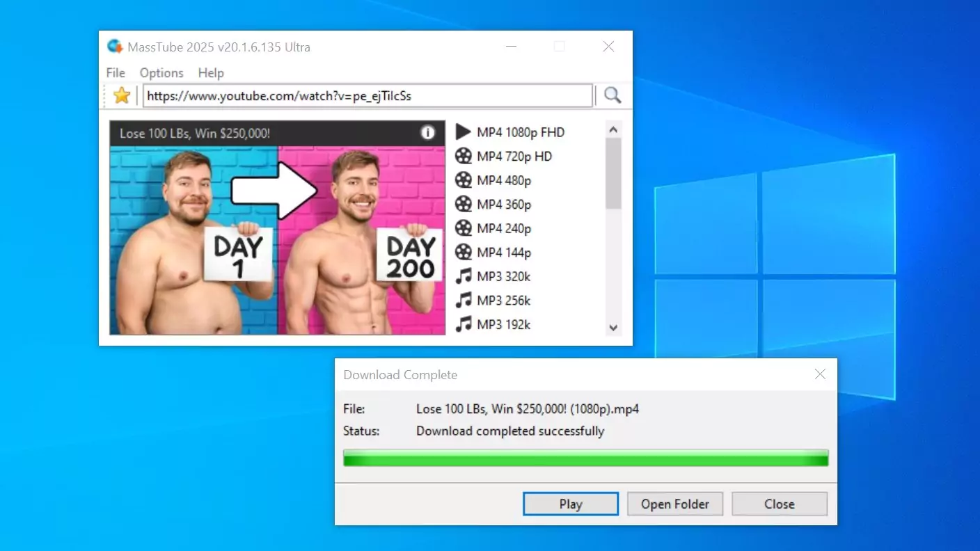This screenshot has height=551, width=980.
Task: Click the favorites star icon
Action: coord(122,95)
